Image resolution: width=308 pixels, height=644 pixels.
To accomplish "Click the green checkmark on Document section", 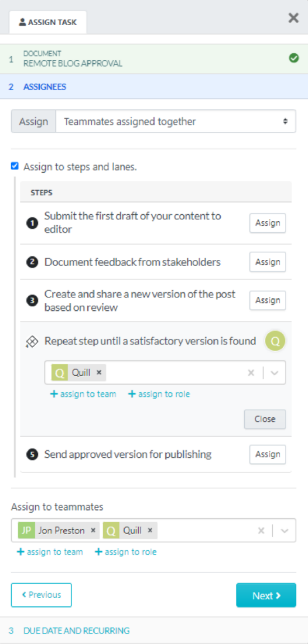I will pos(294,58).
